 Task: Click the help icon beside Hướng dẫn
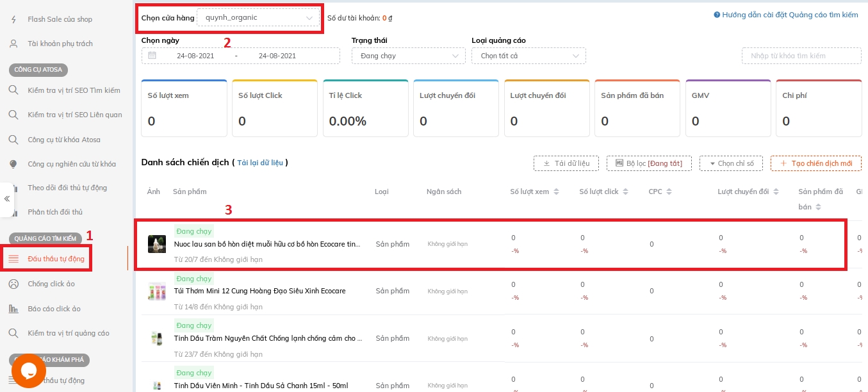pos(717,15)
